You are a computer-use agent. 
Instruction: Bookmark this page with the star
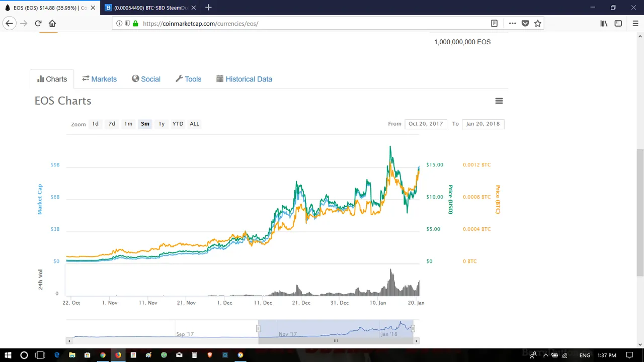click(x=538, y=24)
